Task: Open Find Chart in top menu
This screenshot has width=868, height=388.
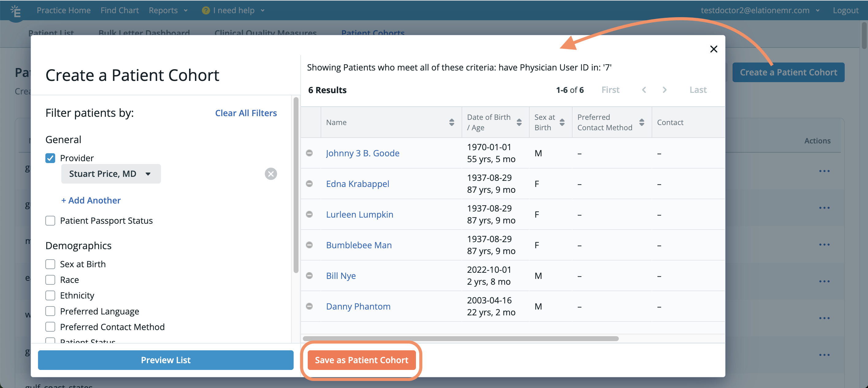Action: click(x=120, y=10)
